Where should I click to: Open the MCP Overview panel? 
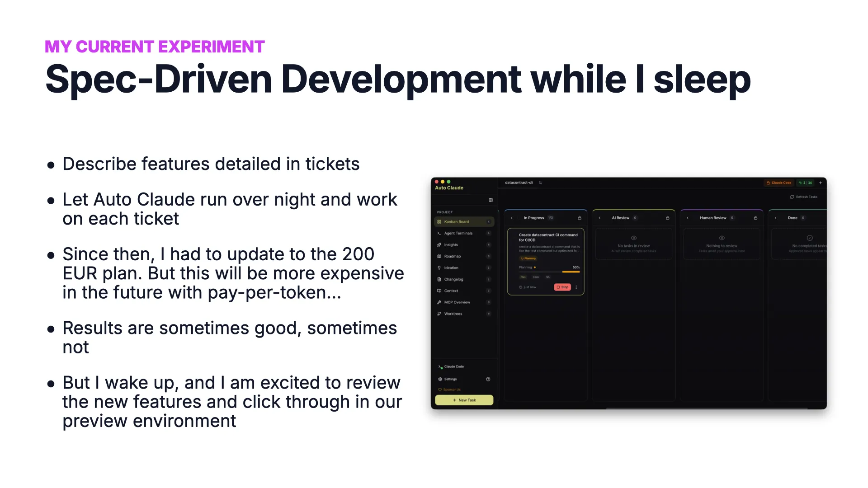(x=458, y=302)
